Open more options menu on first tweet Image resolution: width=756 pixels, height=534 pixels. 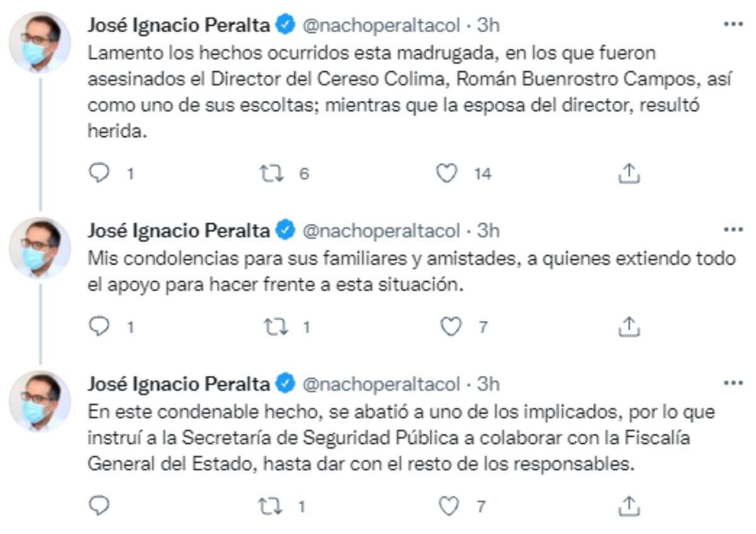pos(733,25)
